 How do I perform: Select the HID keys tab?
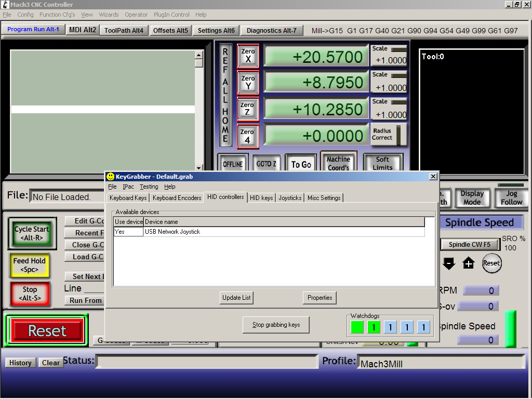pos(261,198)
